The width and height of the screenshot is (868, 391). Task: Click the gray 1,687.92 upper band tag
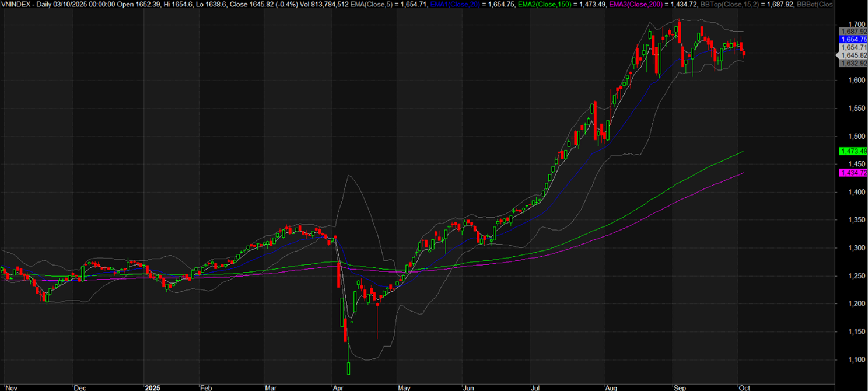pos(852,32)
